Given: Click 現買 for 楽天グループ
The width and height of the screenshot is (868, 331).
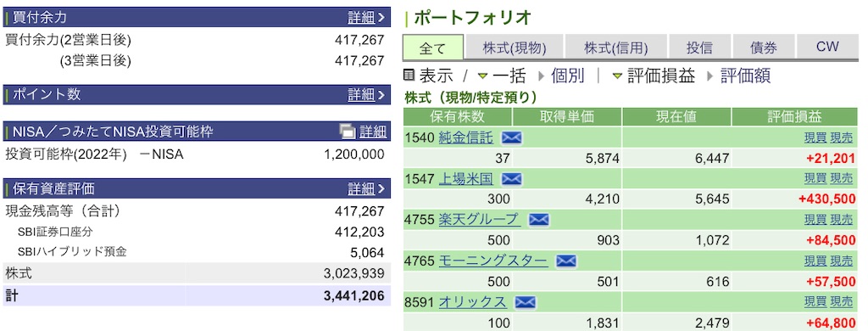Looking at the screenshot, I should (815, 220).
